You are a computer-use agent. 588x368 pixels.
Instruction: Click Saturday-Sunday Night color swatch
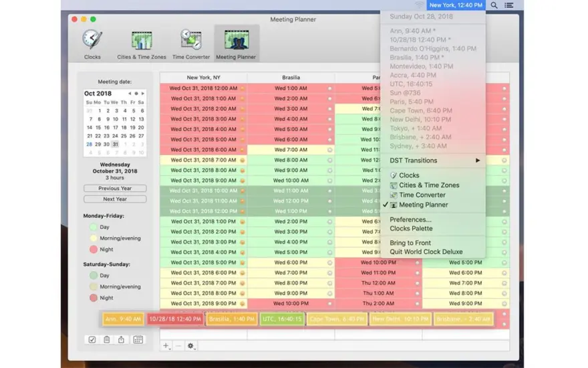pyautogui.click(x=94, y=298)
